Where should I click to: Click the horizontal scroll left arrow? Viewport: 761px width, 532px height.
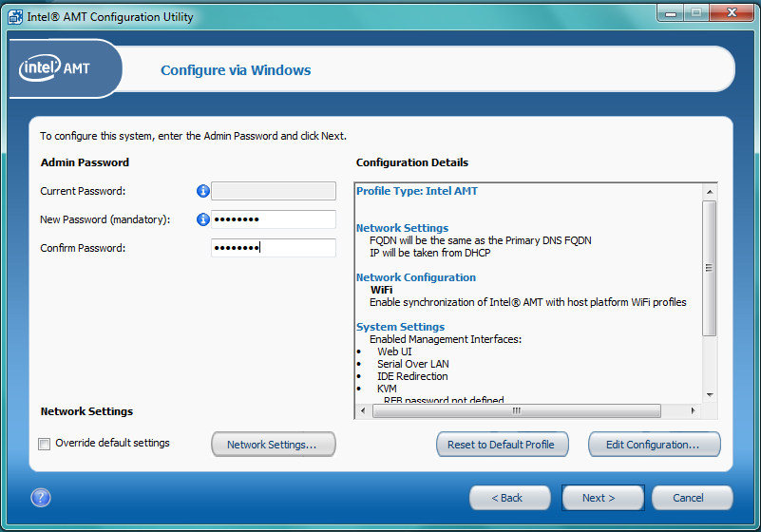[363, 410]
